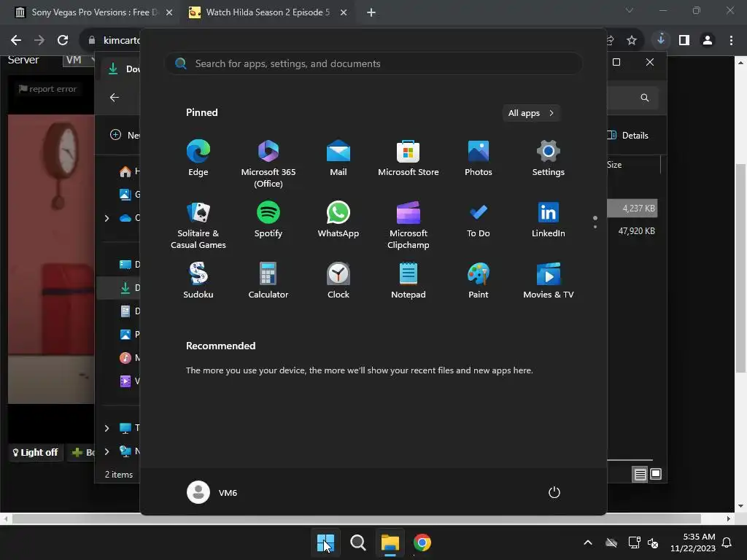
Task: Open notification bell in system tray
Action: pyautogui.click(x=727, y=542)
